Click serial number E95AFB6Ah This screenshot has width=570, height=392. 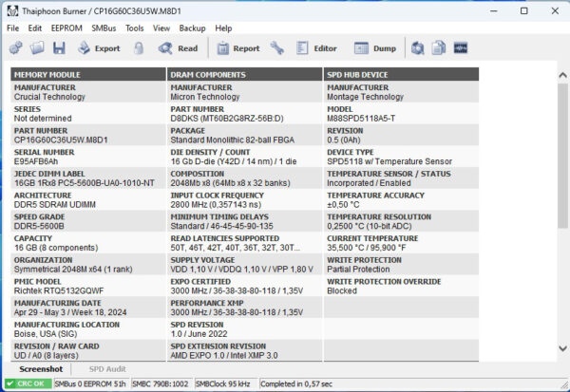[x=36, y=161]
